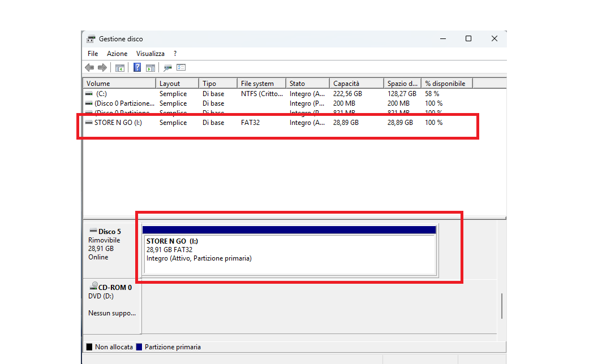The image size is (615, 364).
Task: Toggle the console tree pane icon
Action: [x=120, y=68]
